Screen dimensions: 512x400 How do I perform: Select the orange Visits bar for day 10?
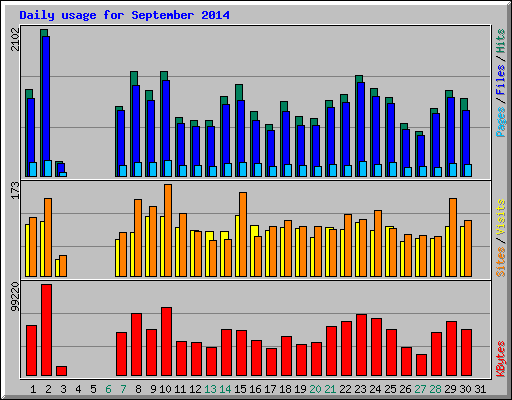click(x=168, y=230)
